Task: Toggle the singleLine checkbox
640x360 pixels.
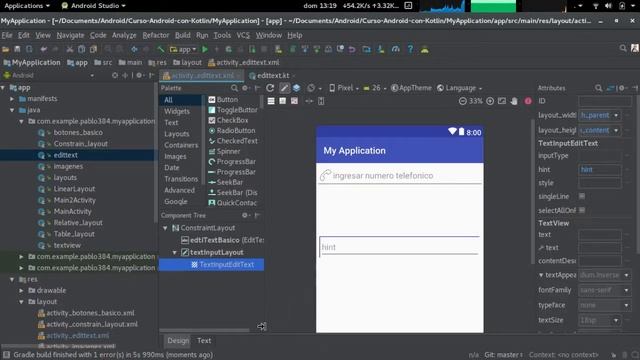Action: 582,196
